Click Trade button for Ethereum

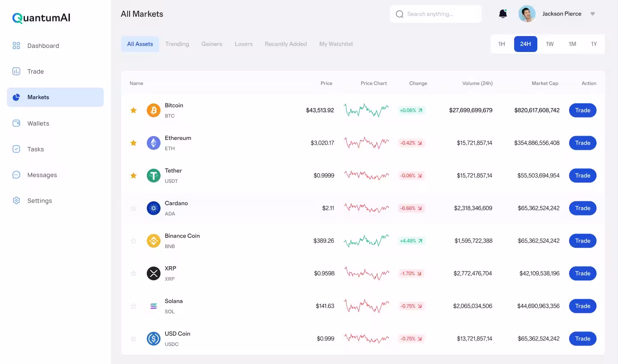[583, 143]
